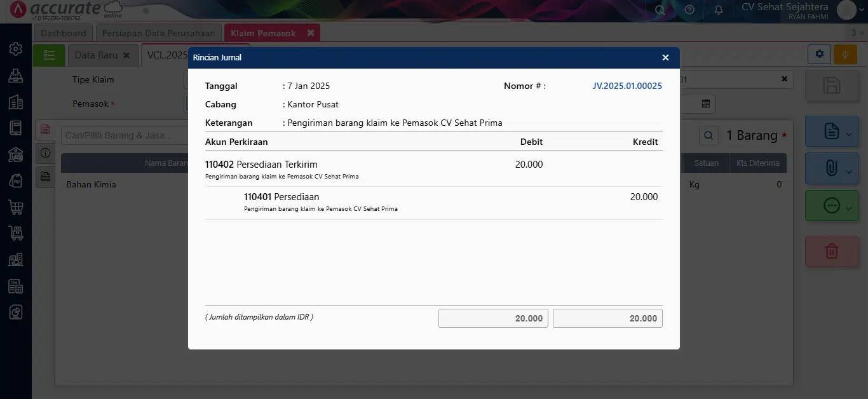
Task: Clear the field with the x icon
Action: click(784, 79)
